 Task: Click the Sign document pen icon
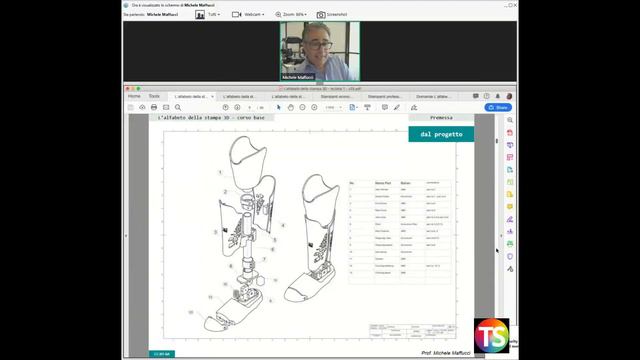coord(414,107)
